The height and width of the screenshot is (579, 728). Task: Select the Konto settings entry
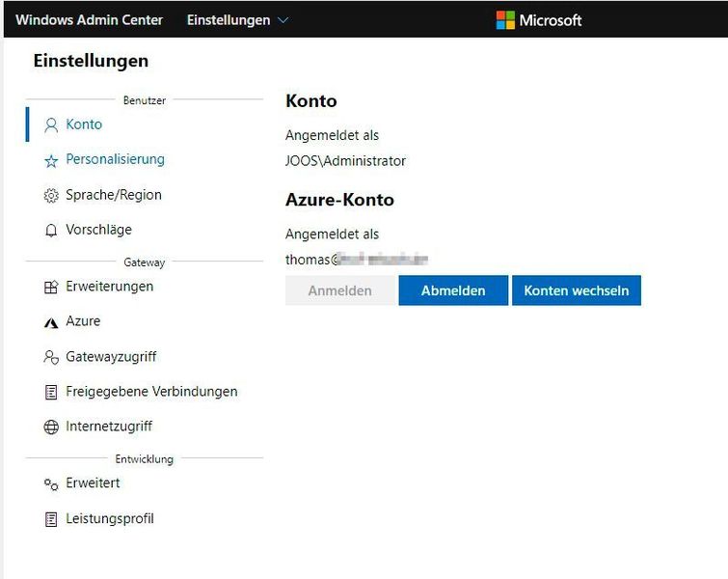[x=145, y=124]
